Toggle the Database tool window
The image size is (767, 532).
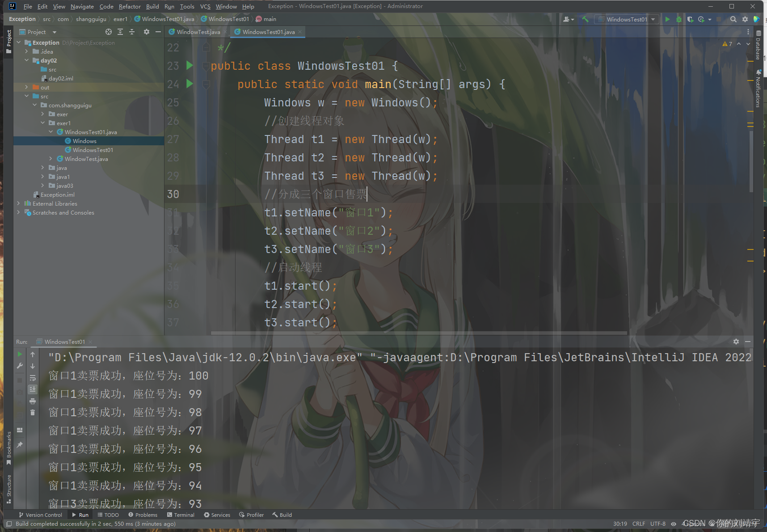click(x=759, y=45)
